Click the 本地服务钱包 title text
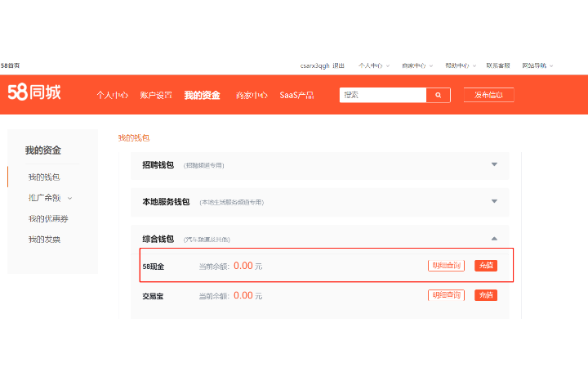Viewport: 588px width, 368px height. (x=166, y=202)
